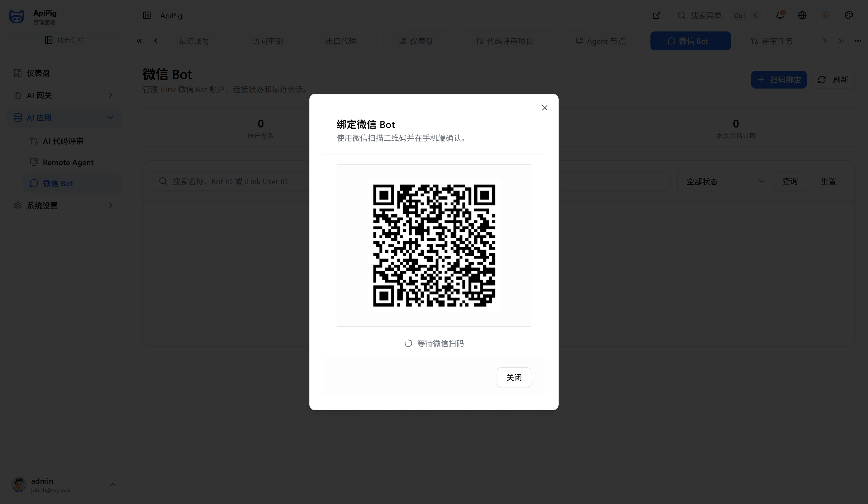Open the tab bar more options ellipsis
The width and height of the screenshot is (868, 504).
[x=858, y=41]
